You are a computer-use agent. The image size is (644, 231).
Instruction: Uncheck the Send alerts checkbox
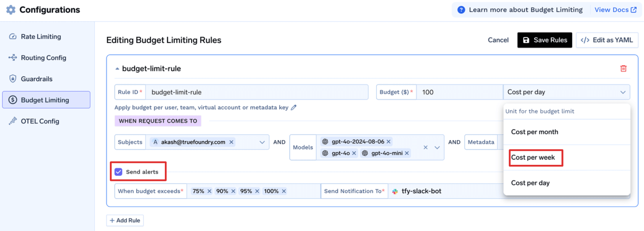(119, 172)
